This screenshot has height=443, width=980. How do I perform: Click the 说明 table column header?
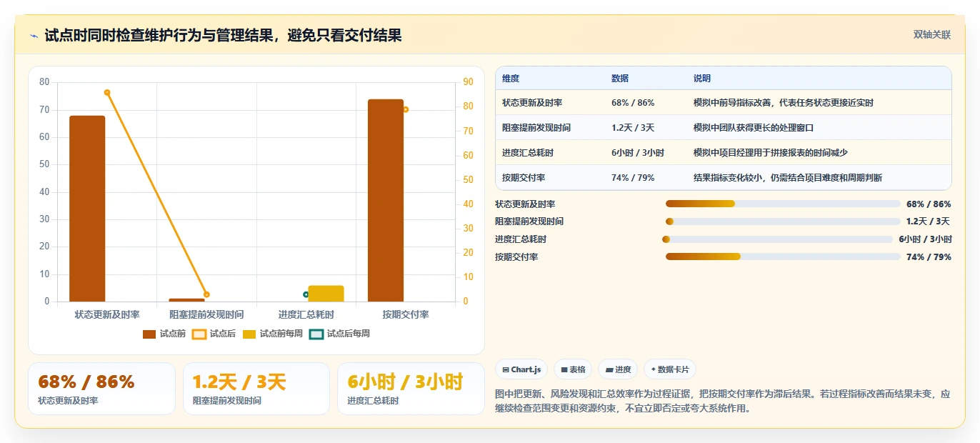(x=702, y=79)
